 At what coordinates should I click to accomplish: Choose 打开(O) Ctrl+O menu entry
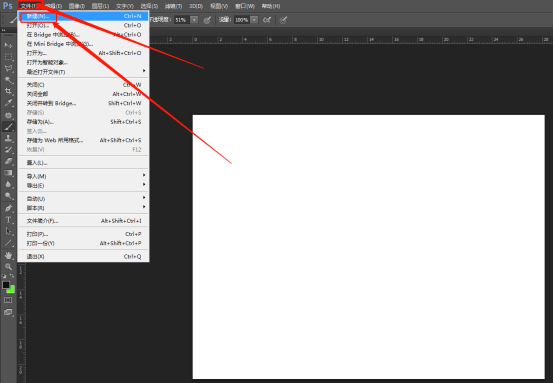point(83,25)
